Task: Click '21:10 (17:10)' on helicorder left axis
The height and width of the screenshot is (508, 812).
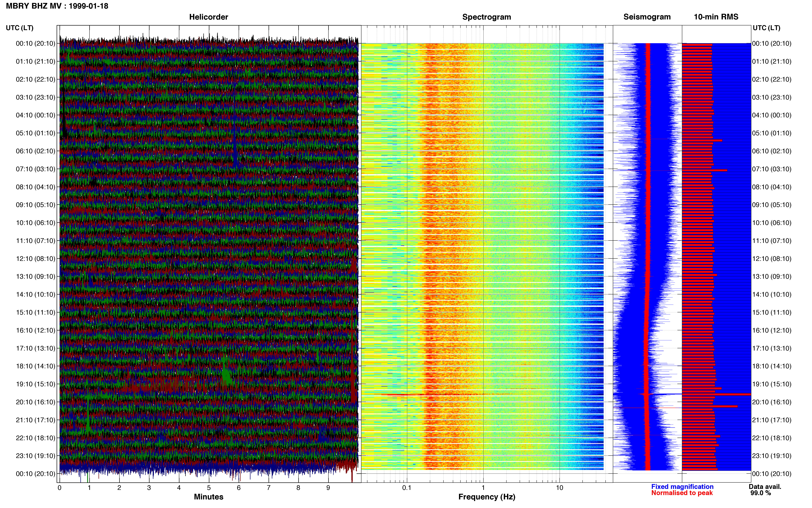Action: pos(36,420)
